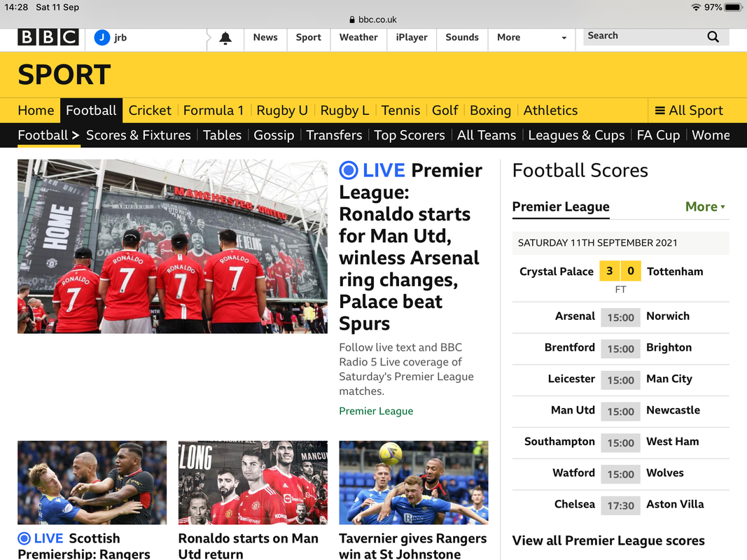Click the SPORT section title
This screenshot has height=560, width=747.
64,75
